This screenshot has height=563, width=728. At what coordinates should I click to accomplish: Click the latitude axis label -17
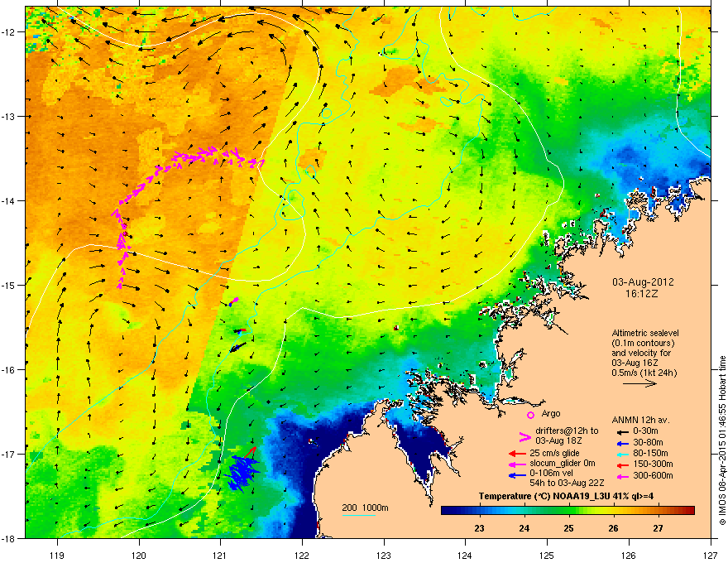tap(9, 455)
